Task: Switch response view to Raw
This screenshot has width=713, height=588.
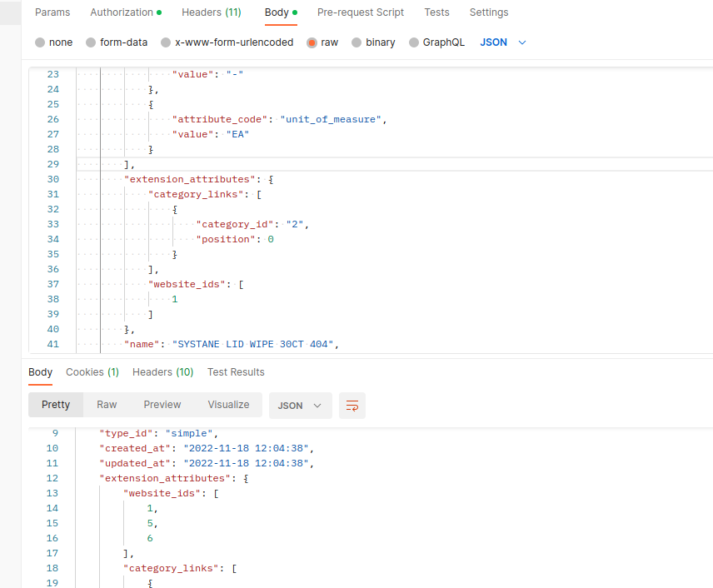Action: point(107,405)
